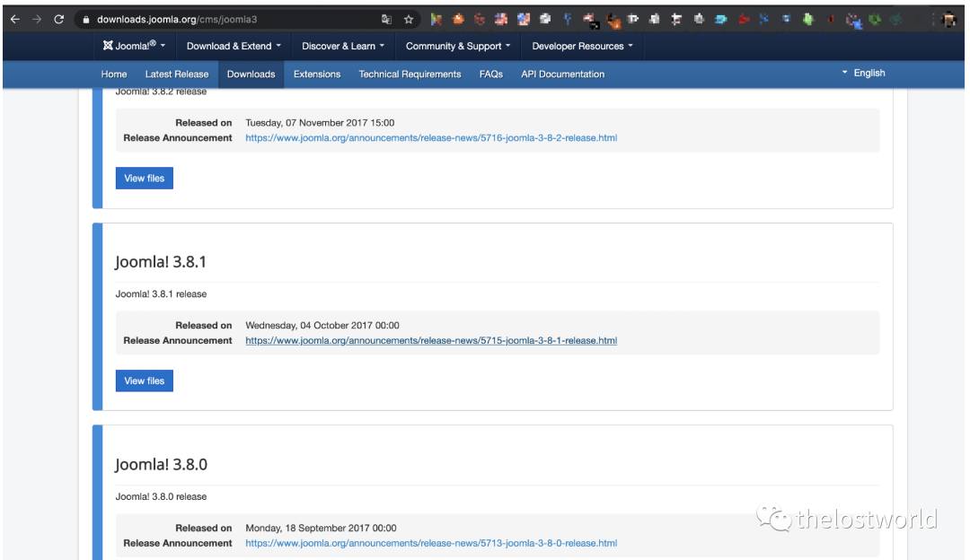Click View files for Joomla! 3.8.1
Viewport: 970px width, 560px height.
point(144,381)
